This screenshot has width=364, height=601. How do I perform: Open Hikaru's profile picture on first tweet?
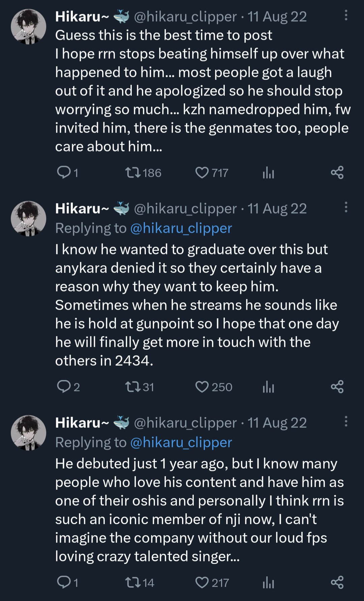coord(29,27)
